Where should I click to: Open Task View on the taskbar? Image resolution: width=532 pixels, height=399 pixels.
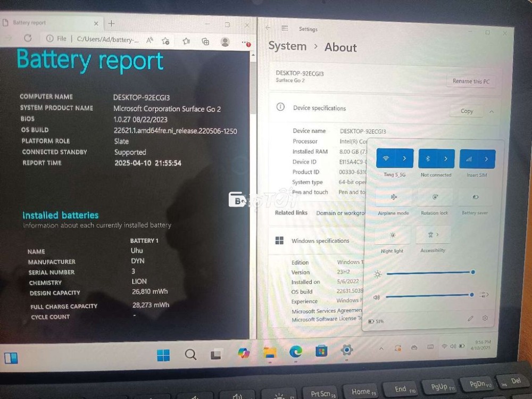(x=217, y=354)
